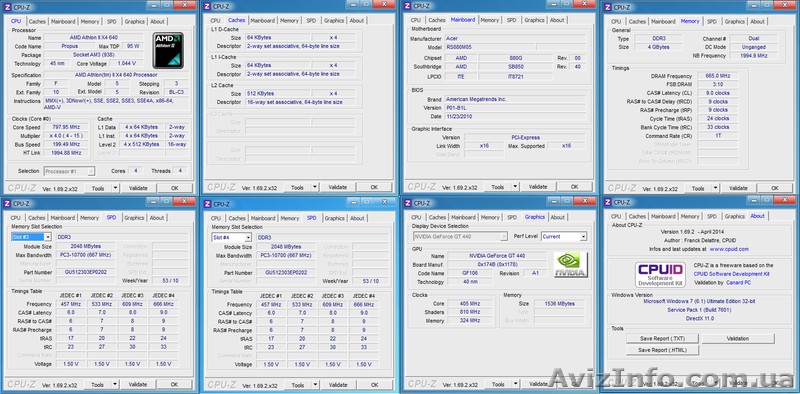Expand the Tools arrow in the Caches window
This screenshot has height=394, width=800.
[x=314, y=187]
